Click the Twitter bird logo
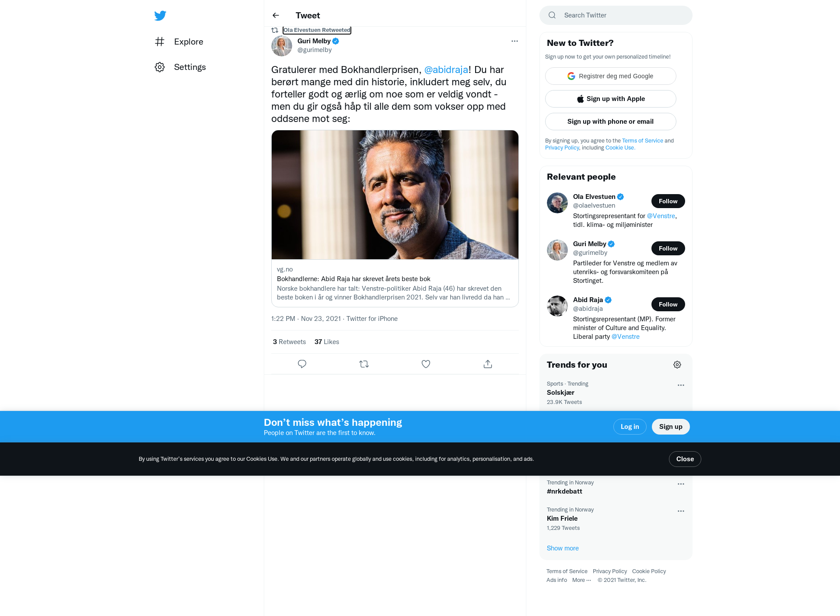 click(160, 16)
